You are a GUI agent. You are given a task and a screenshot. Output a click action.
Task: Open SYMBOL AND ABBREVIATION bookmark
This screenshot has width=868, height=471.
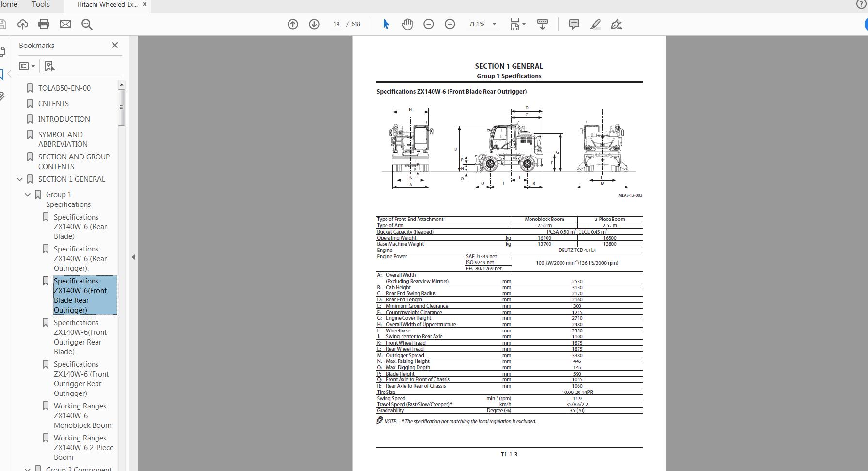click(63, 140)
